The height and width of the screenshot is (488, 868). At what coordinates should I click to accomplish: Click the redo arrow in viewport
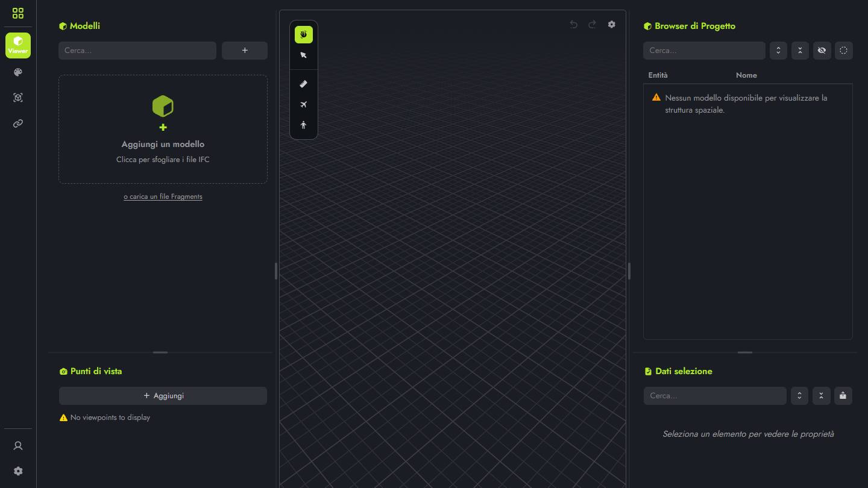point(593,24)
